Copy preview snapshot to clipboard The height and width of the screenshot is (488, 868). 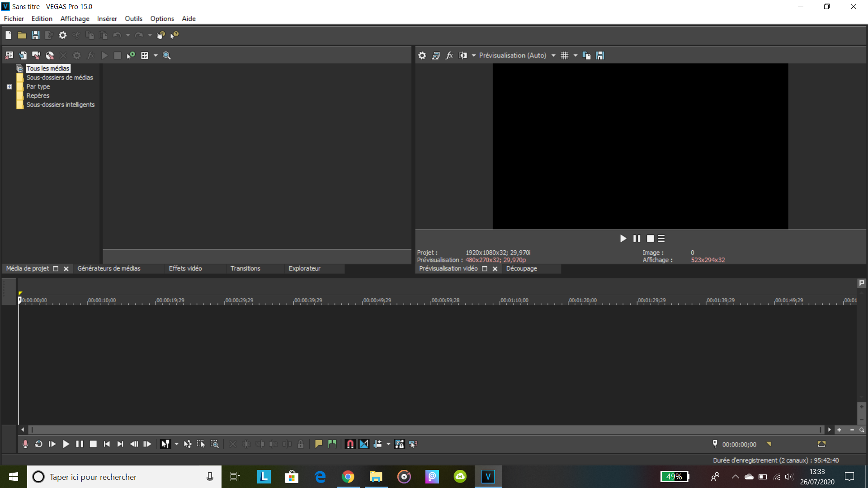(x=587, y=56)
